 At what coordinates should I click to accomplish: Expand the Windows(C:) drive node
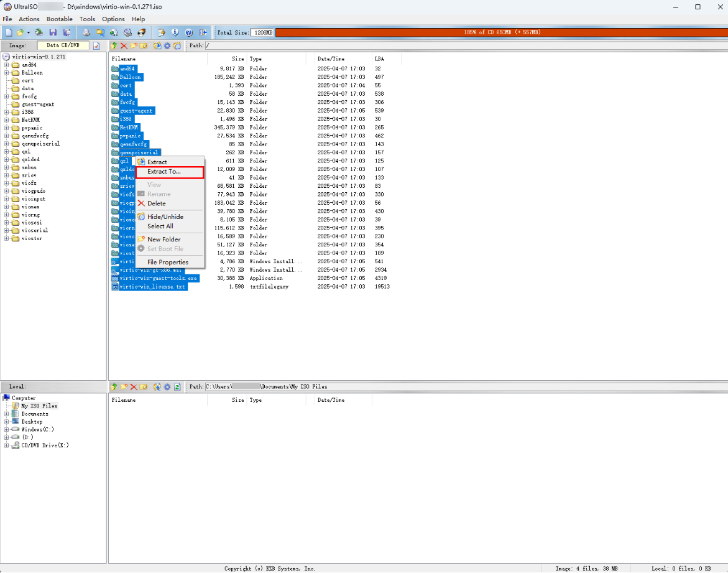pyautogui.click(x=6, y=429)
